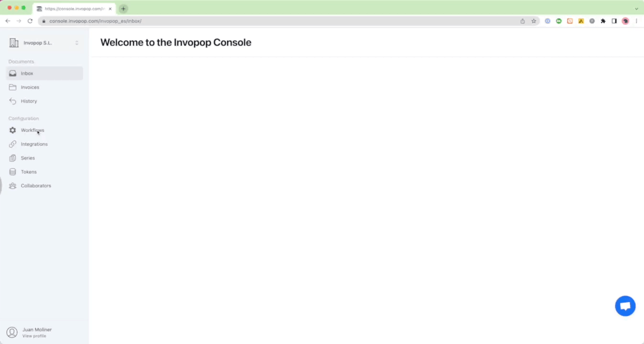This screenshot has height=344, width=644.
Task: Go to the History page
Action: click(44, 101)
